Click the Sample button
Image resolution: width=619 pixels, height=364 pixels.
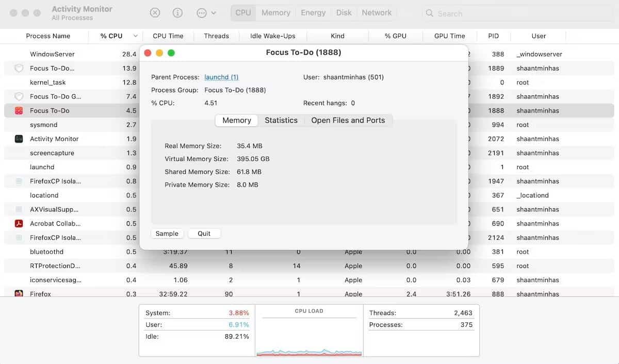point(167,233)
